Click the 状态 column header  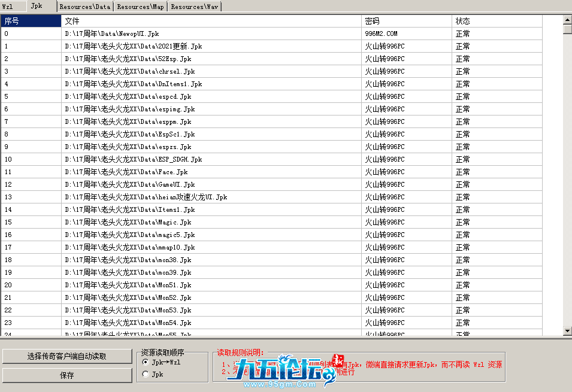tap(497, 21)
